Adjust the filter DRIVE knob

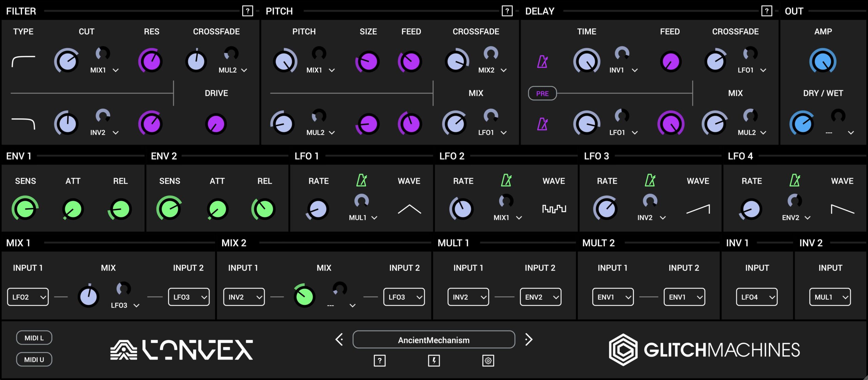tap(216, 124)
